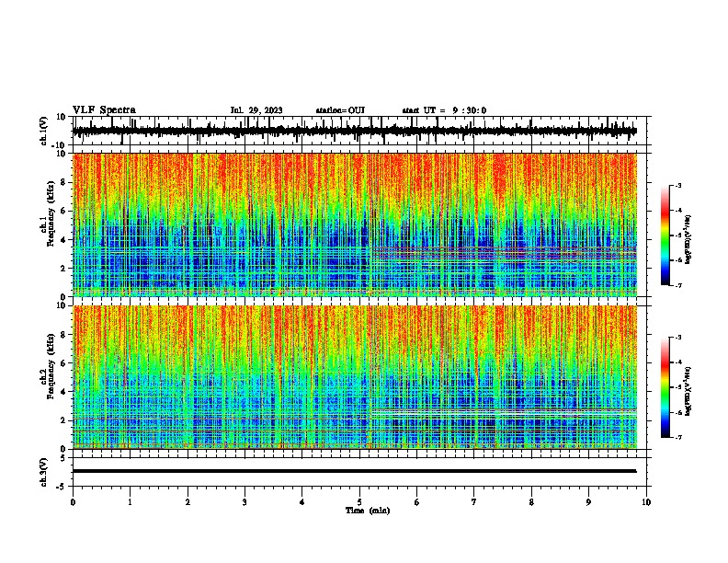This screenshot has height=563, width=728.
Task: Click the "ch.3(V)" axis label
Action: (x=44, y=472)
